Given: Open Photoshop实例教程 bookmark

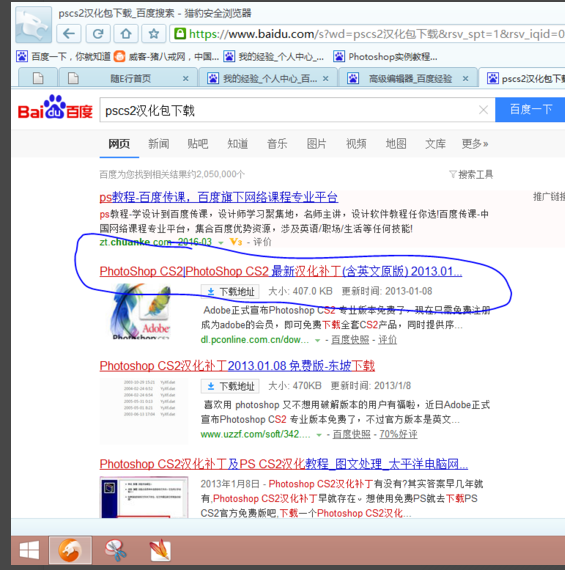Looking at the screenshot, I should (385, 57).
